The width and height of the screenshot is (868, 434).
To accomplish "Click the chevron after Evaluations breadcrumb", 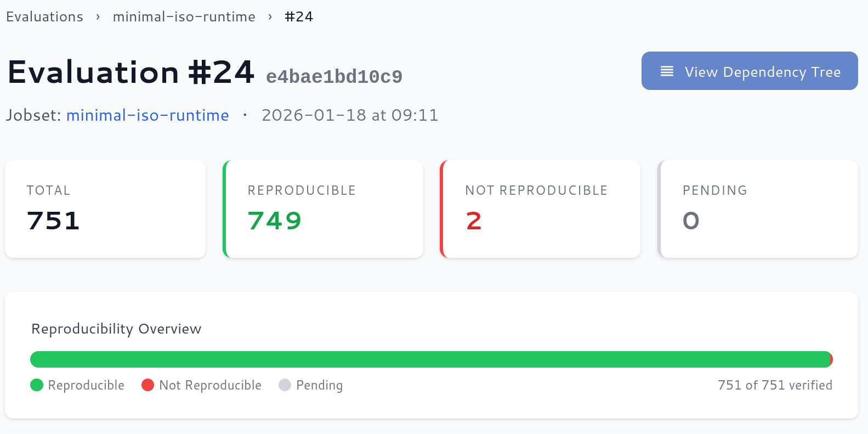I will click(98, 17).
